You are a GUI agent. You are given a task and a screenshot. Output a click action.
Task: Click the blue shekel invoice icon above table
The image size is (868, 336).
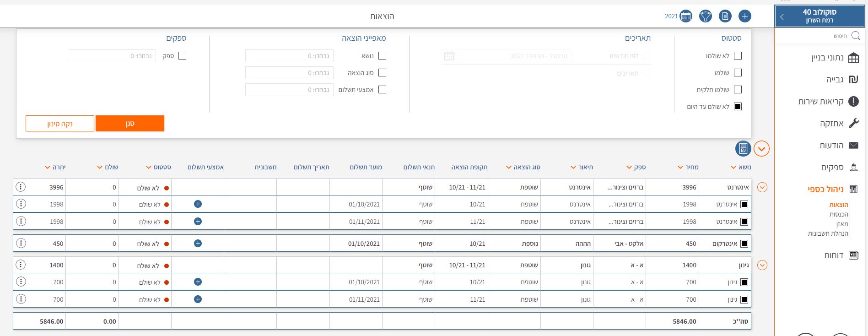click(743, 148)
